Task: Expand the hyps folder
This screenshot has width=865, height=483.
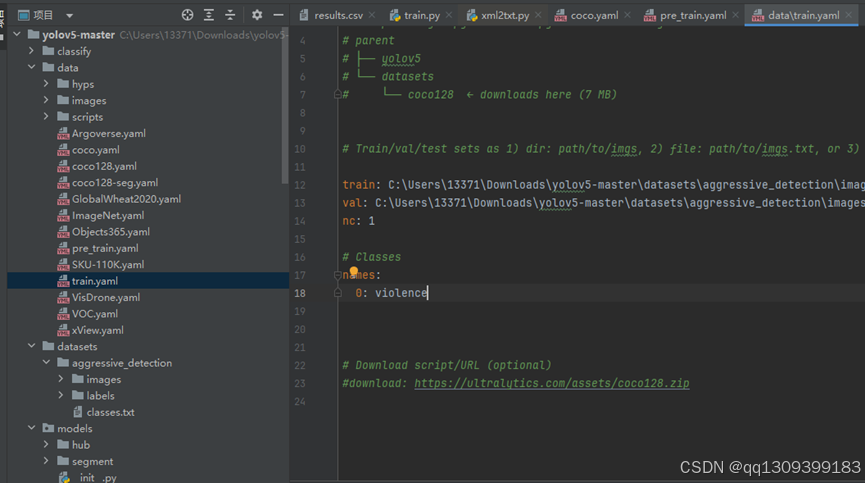Action: pos(46,84)
